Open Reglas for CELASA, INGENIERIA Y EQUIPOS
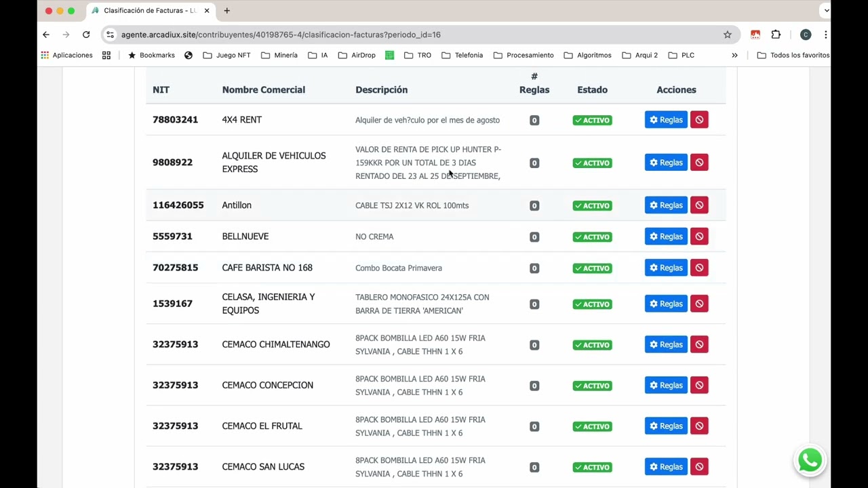Viewport: 868px width, 488px height. coord(666,304)
